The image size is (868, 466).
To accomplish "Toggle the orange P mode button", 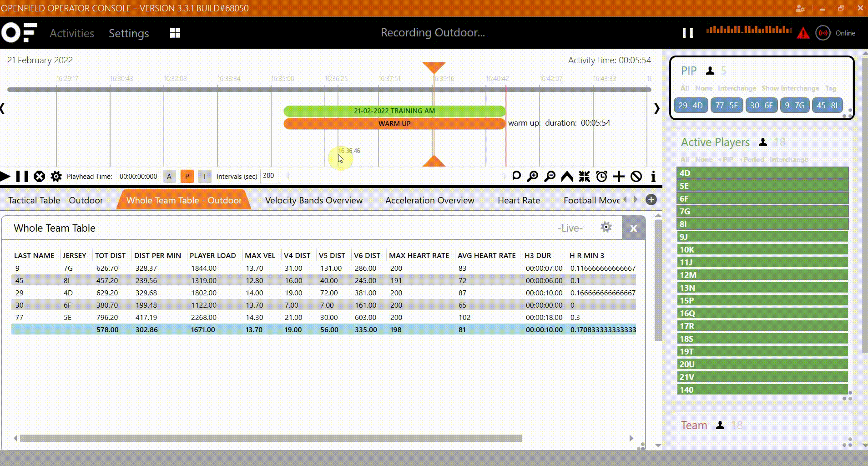I will (187, 177).
